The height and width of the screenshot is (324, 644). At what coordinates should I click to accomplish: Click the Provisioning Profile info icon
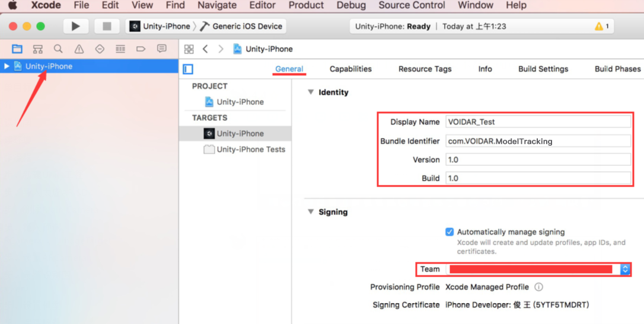[x=538, y=287]
